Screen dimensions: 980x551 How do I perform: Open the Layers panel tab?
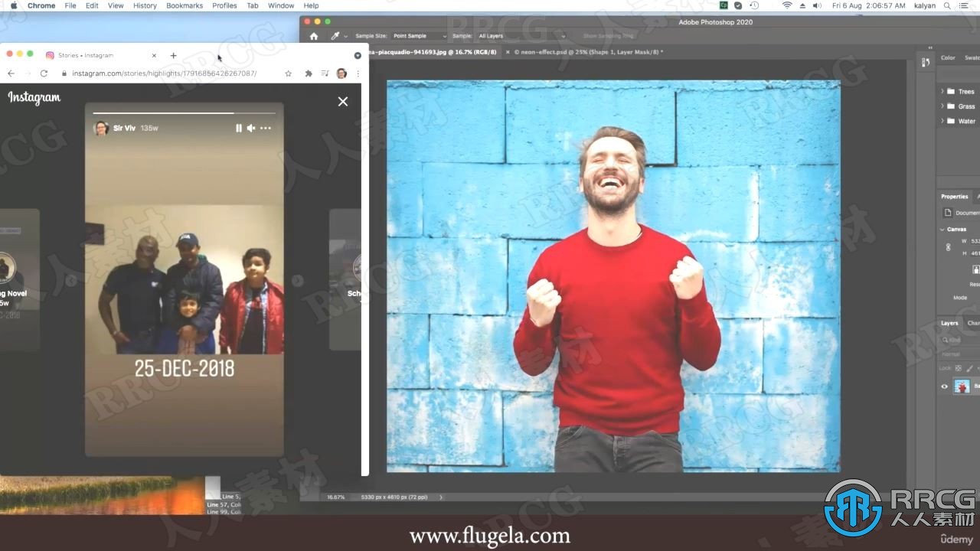(949, 323)
